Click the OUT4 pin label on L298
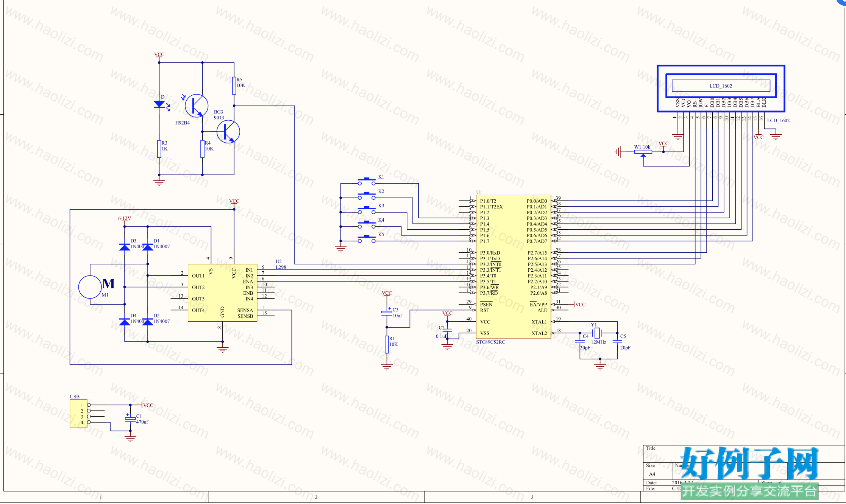 pos(198,310)
